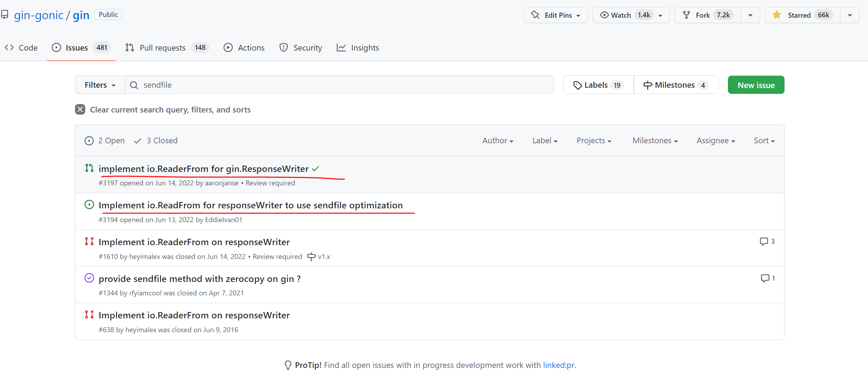Open #1610 "Implement io.ReaderFrom on responseWriter"
This screenshot has height=381, width=868.
click(x=194, y=242)
